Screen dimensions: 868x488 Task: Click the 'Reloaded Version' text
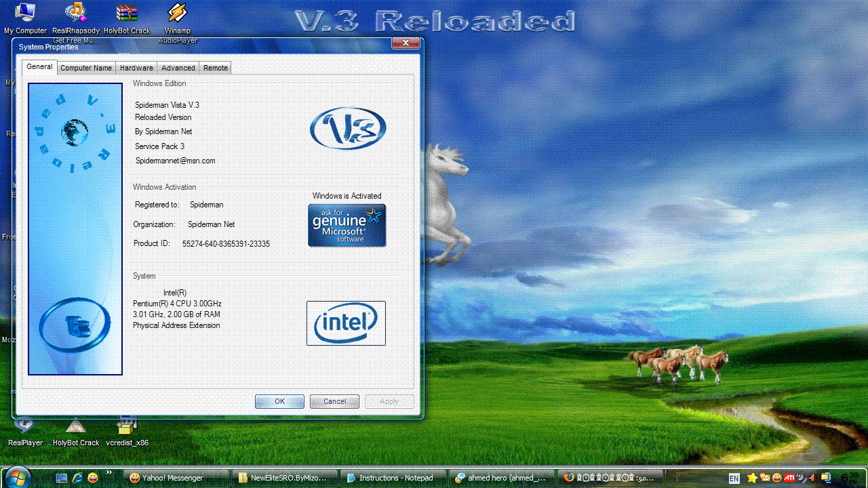click(163, 117)
